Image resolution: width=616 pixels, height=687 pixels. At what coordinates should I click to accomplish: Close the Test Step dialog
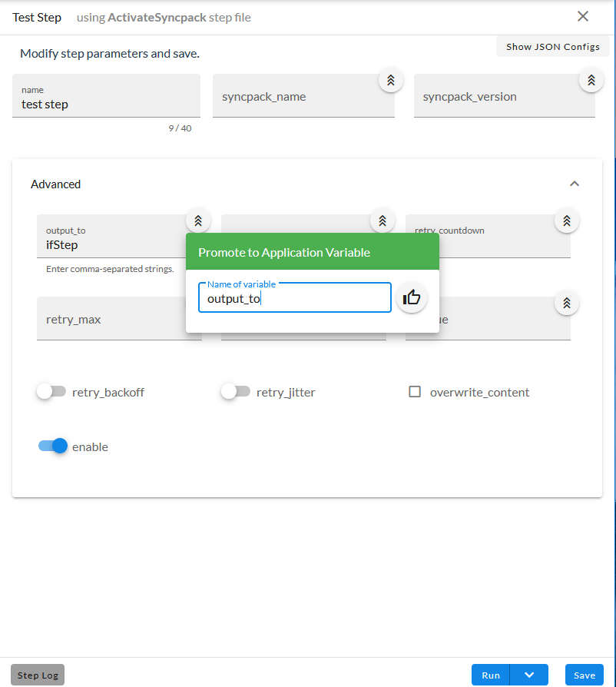(x=583, y=17)
